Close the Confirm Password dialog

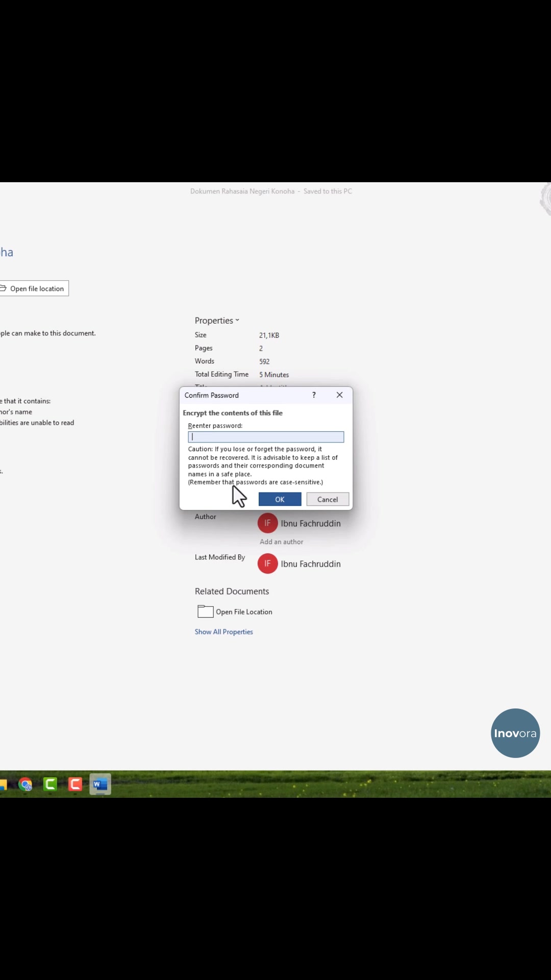pos(340,395)
